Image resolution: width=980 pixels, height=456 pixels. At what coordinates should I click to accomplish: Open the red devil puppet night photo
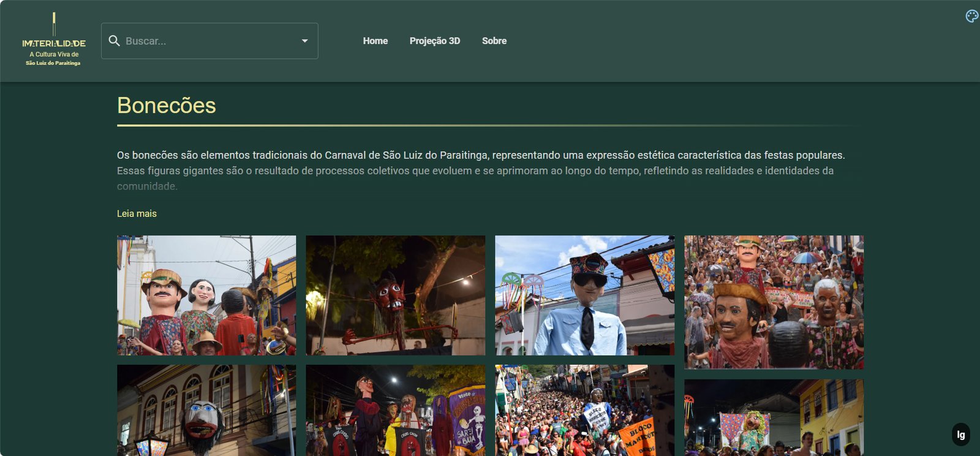click(395, 295)
